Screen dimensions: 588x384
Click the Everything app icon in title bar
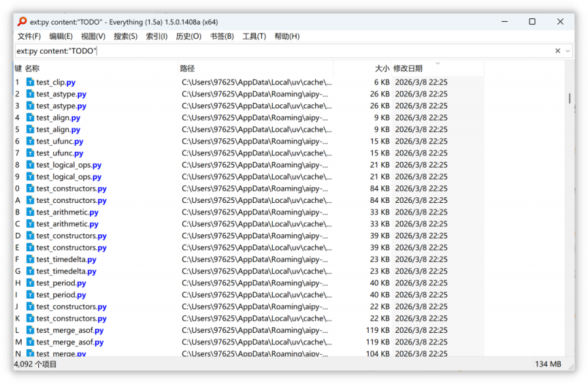[x=22, y=22]
